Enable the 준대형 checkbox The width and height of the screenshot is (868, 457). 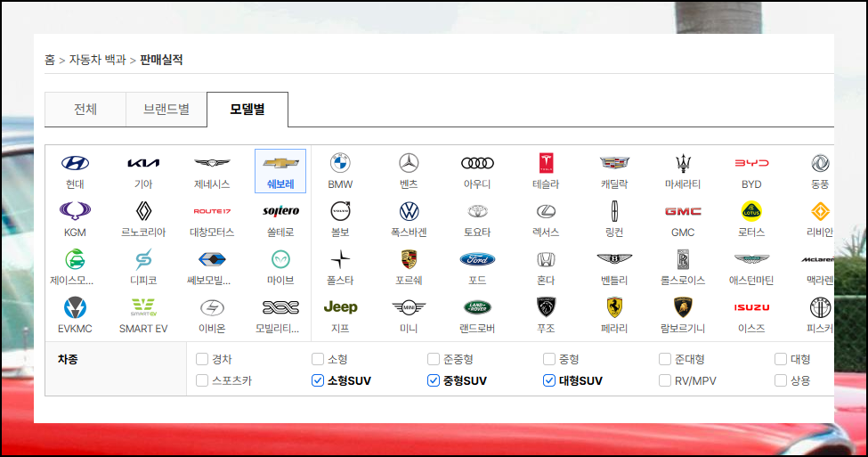tap(665, 359)
